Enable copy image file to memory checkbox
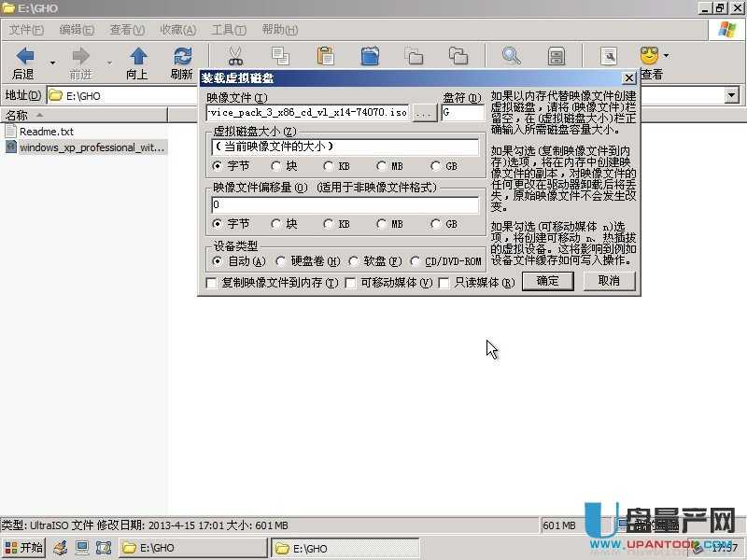This screenshot has width=747, height=560. pyautogui.click(x=211, y=282)
